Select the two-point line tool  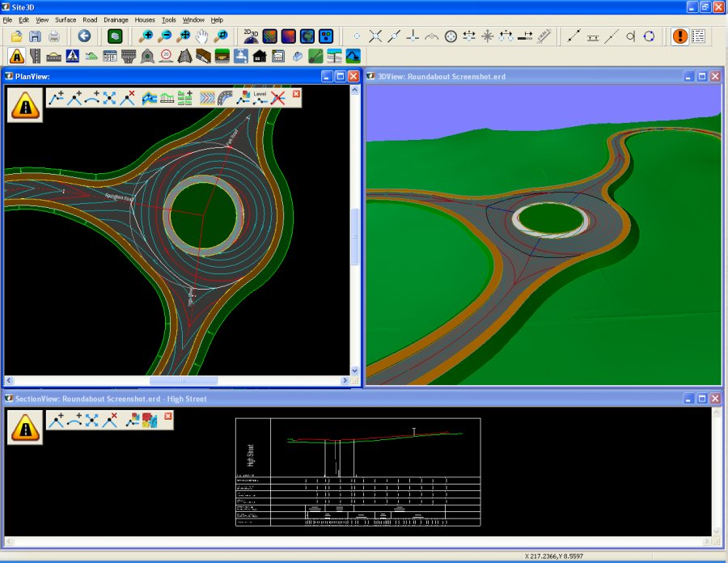[574, 36]
